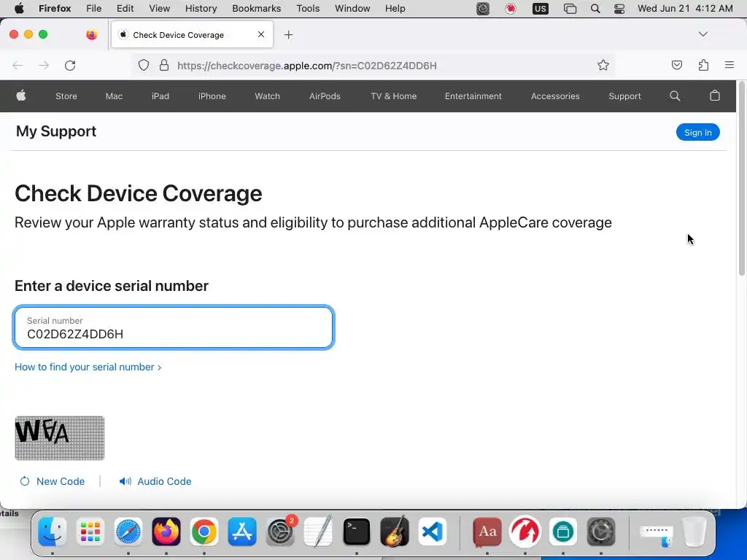Open the Window menu
The width and height of the screenshot is (747, 560).
[352, 9]
